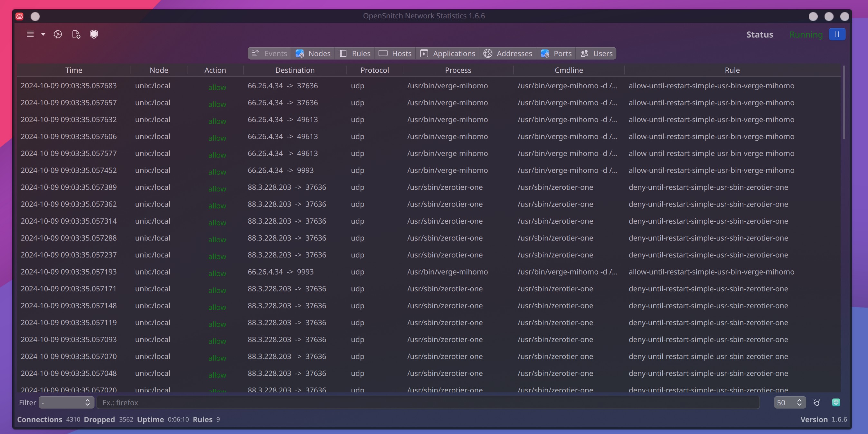Click the green help icon at bottom right
868x434 pixels.
click(836, 402)
